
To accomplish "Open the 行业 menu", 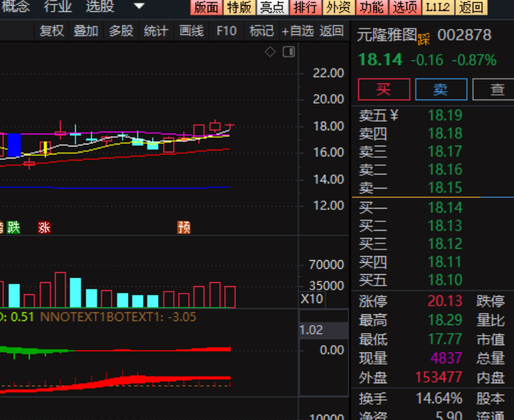I will [x=58, y=7].
